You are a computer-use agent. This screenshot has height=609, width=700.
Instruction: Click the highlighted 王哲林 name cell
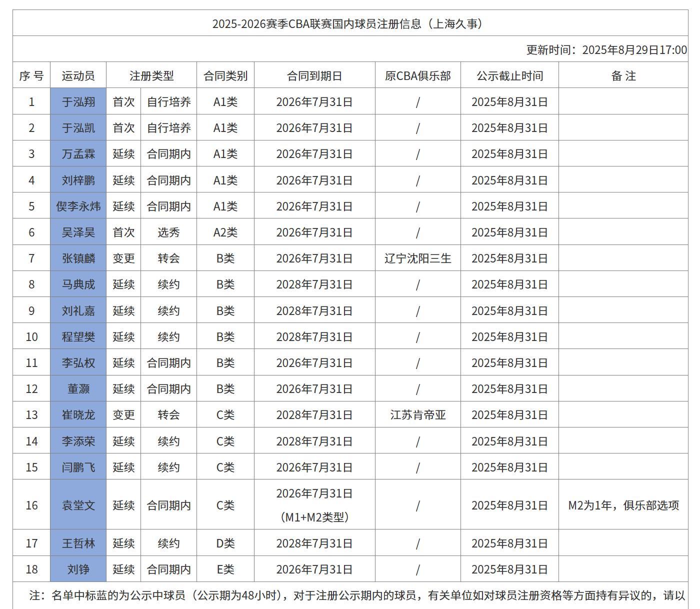pos(78,543)
